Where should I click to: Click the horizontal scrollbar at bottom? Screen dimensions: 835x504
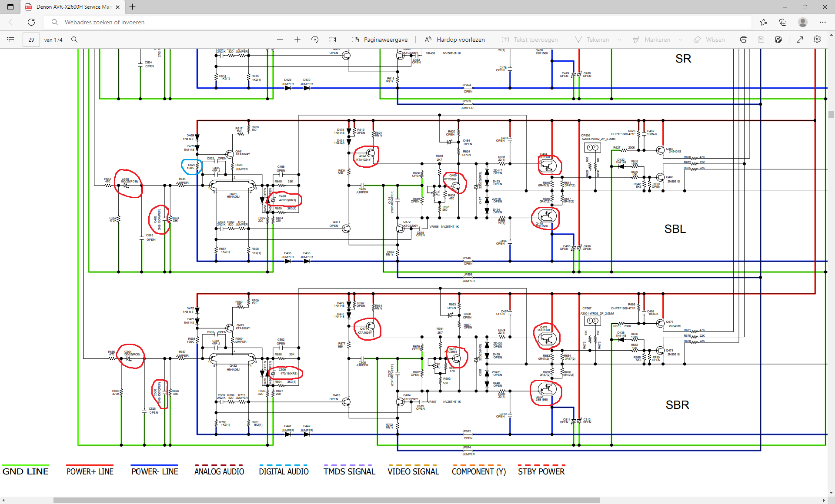point(326,500)
